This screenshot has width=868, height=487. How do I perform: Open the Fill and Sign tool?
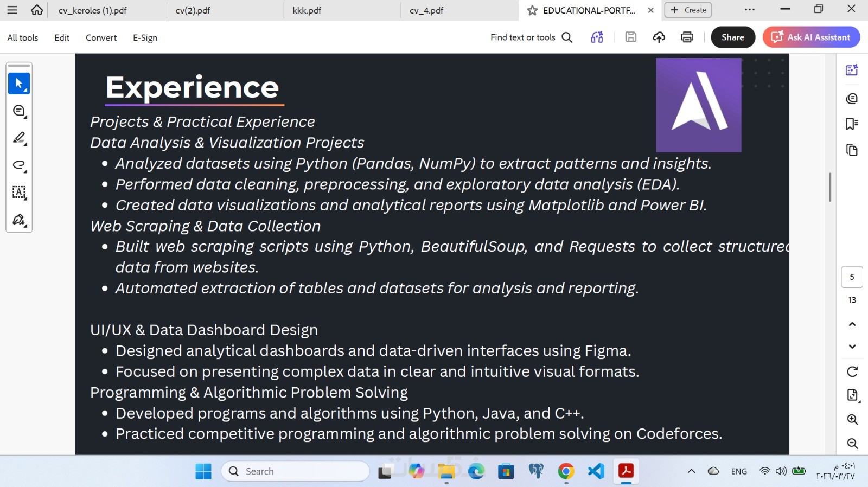(19, 220)
